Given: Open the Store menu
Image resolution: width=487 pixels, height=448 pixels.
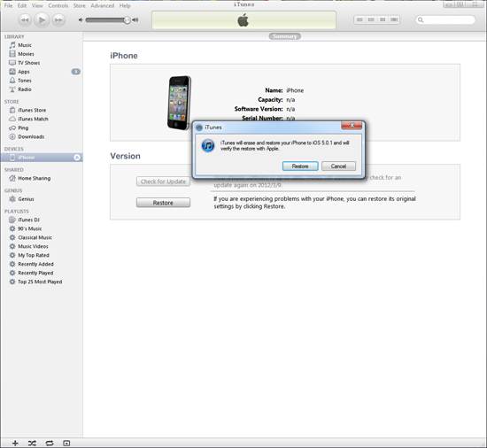Looking at the screenshot, I should click(79, 5).
